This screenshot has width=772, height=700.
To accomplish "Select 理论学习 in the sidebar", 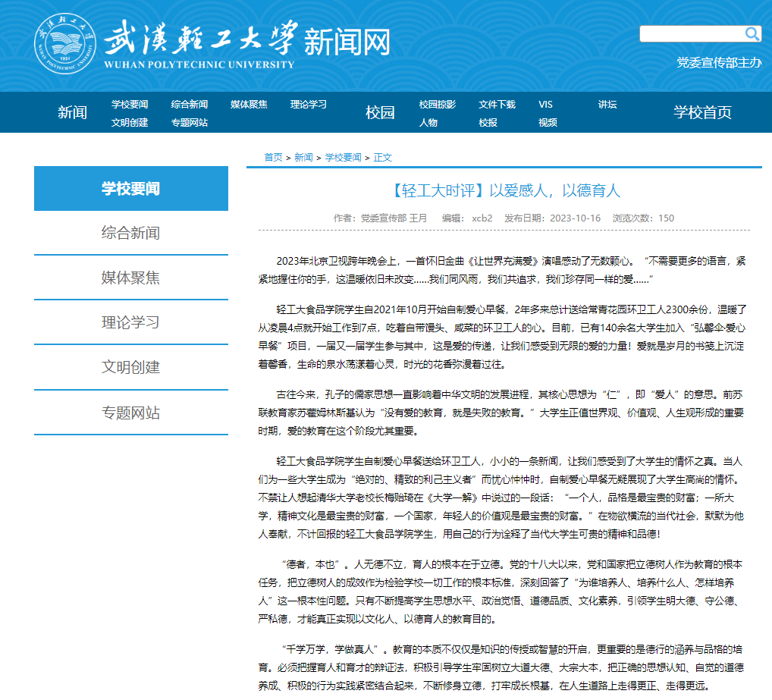I will 131,322.
